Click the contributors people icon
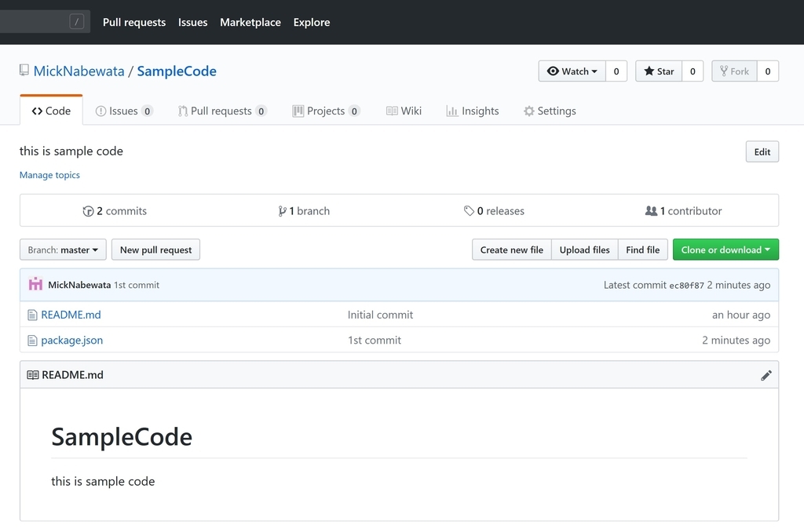Viewport: 804px width, 532px height. click(651, 211)
